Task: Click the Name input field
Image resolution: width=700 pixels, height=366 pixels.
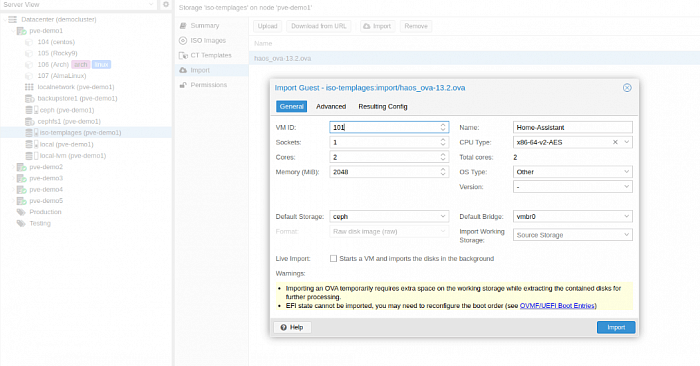Action: 572,127
